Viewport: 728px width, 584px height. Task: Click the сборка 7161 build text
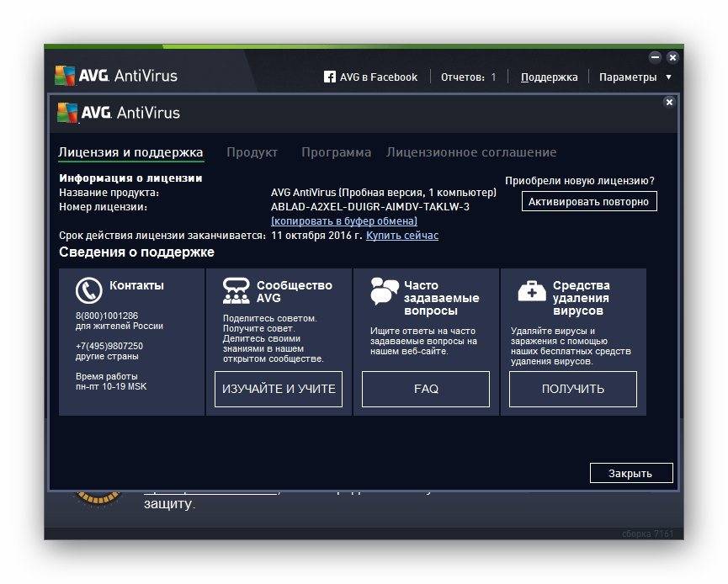(x=648, y=534)
